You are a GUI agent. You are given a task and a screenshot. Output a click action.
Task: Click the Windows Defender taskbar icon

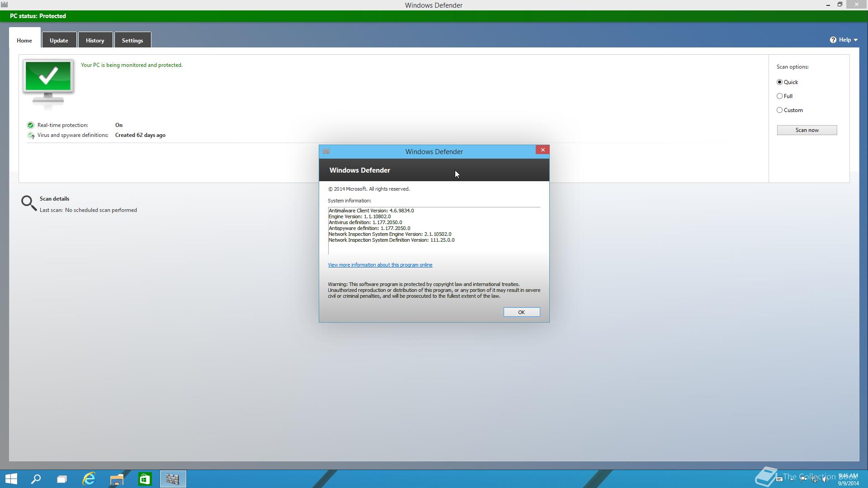173,479
